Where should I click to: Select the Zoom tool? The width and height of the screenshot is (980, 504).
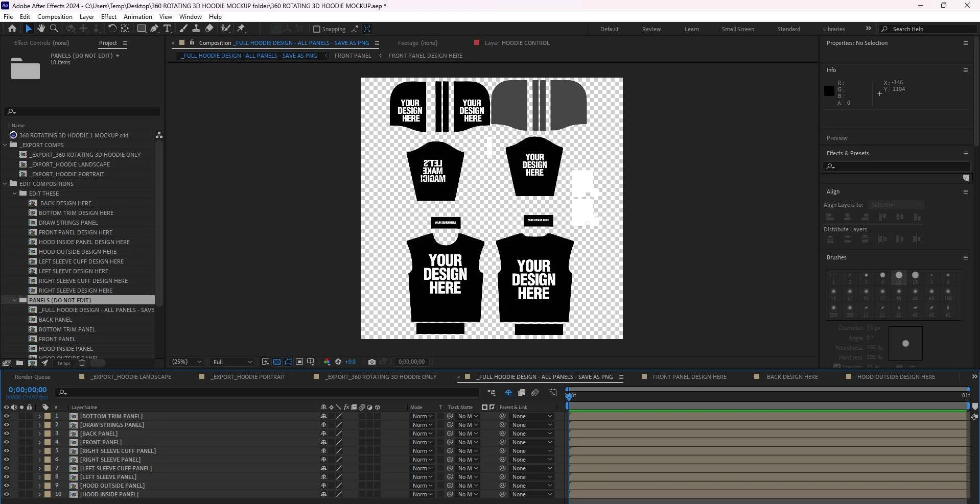pos(54,29)
